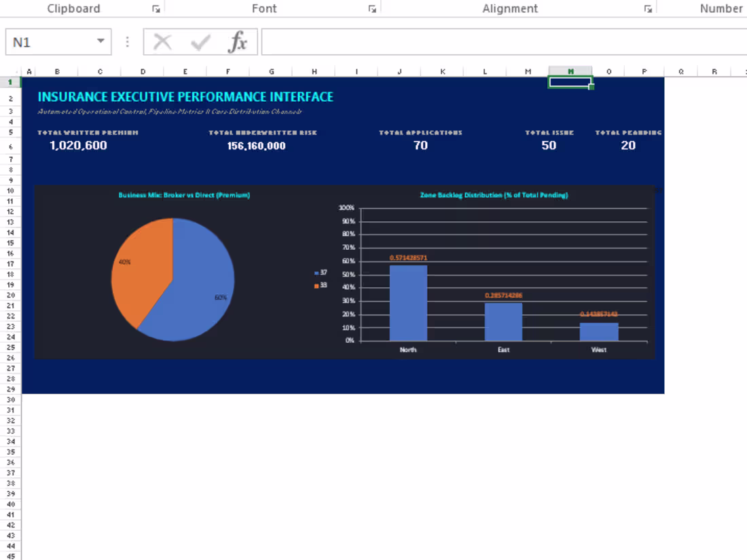The height and width of the screenshot is (560, 747).
Task: Select column P header
Action: (x=644, y=71)
